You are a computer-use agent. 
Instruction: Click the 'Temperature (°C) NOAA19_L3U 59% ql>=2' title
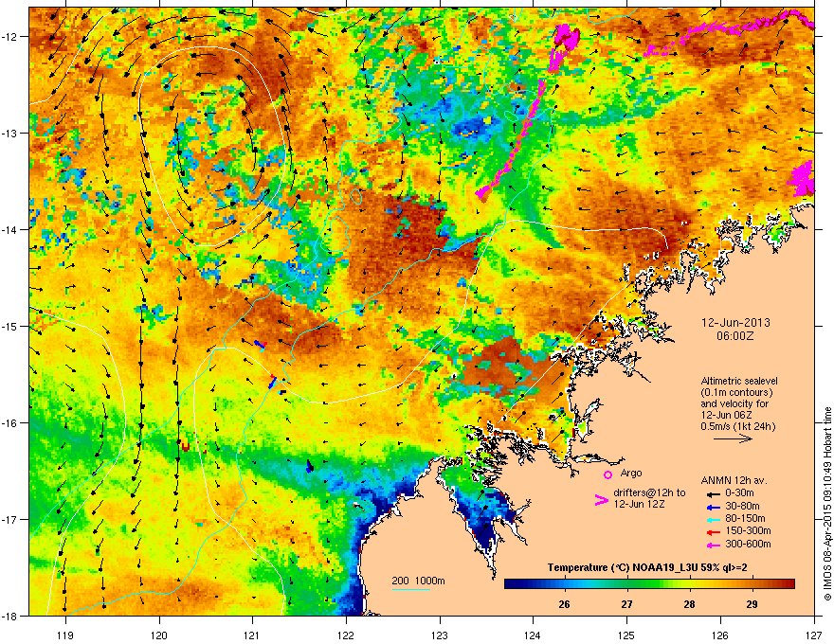(x=647, y=568)
